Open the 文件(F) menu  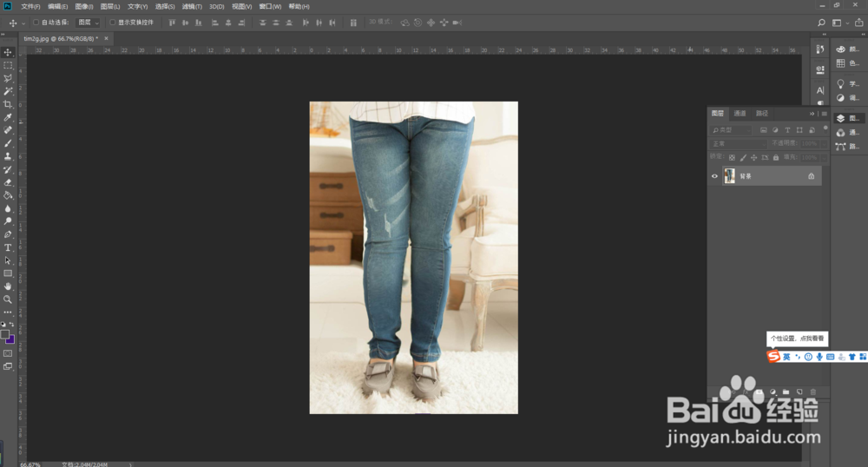tap(30, 7)
